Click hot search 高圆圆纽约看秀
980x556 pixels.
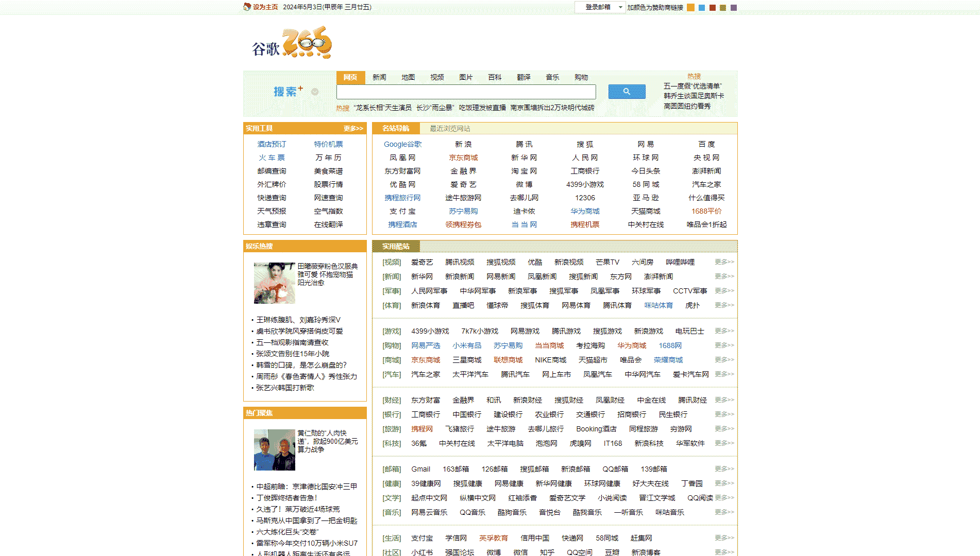click(x=687, y=106)
